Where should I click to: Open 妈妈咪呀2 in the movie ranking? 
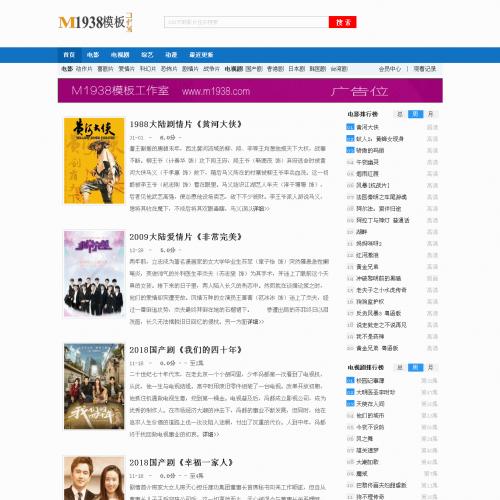(x=369, y=244)
